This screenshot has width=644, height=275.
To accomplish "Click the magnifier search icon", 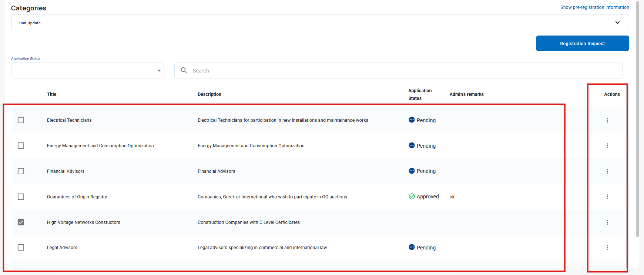I will point(184,70).
